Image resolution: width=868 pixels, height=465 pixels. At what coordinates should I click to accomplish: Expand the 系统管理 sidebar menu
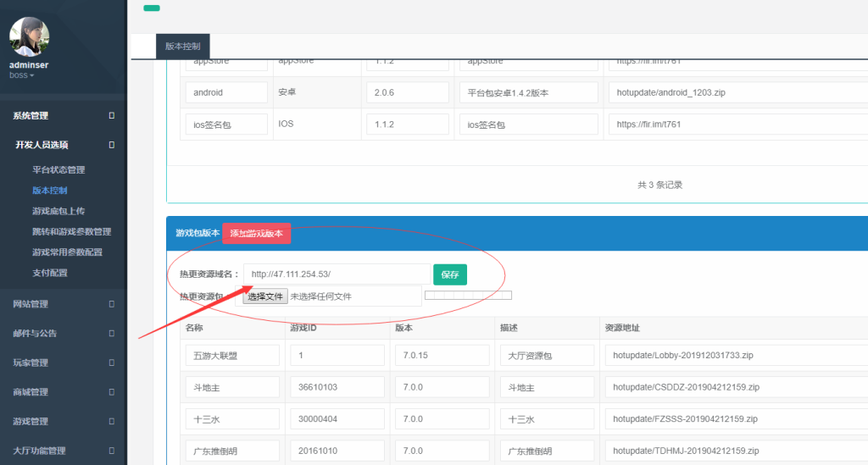coord(31,116)
